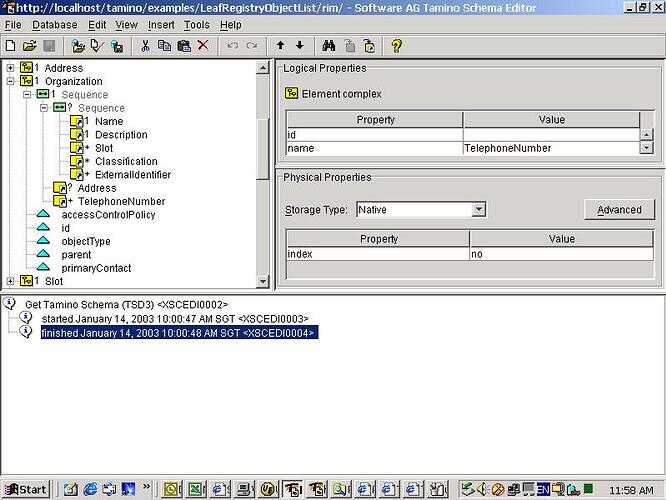Click the Save floppy disk icon

49,45
